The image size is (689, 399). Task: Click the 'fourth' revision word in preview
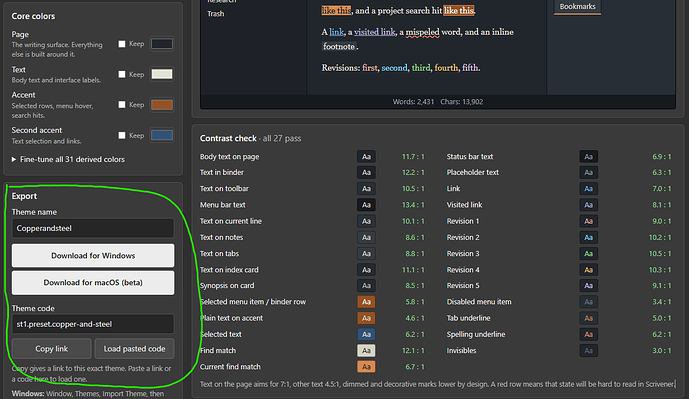click(x=446, y=68)
